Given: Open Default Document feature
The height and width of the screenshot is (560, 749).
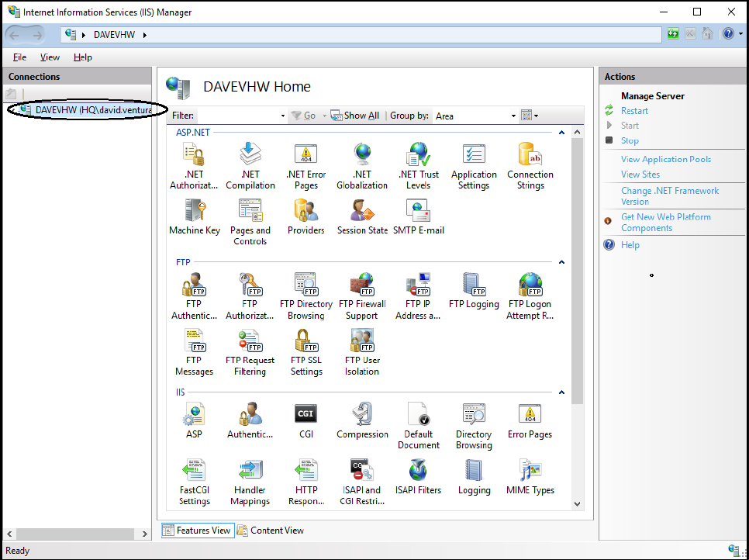Looking at the screenshot, I should (419, 426).
